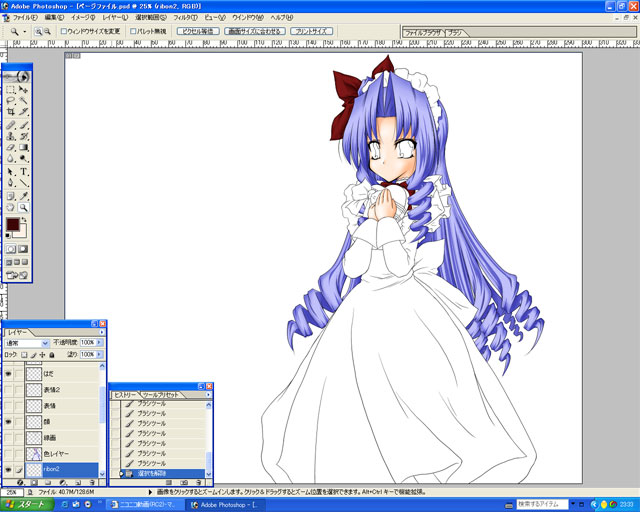Hide the はだ layer

(8, 374)
